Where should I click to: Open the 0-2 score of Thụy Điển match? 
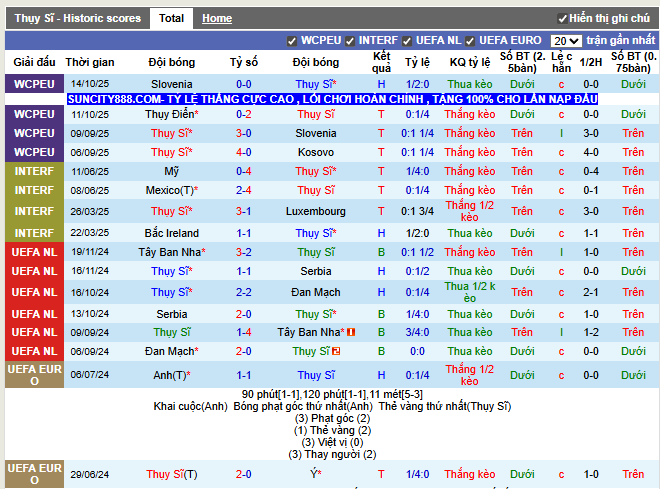(x=244, y=114)
